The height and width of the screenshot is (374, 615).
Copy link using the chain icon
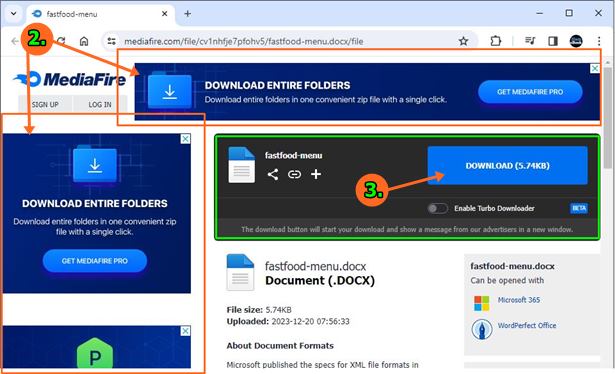(x=294, y=174)
